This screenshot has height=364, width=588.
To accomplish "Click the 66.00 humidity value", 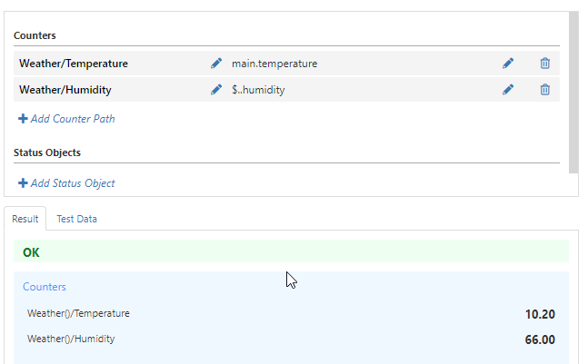I will (540, 339).
